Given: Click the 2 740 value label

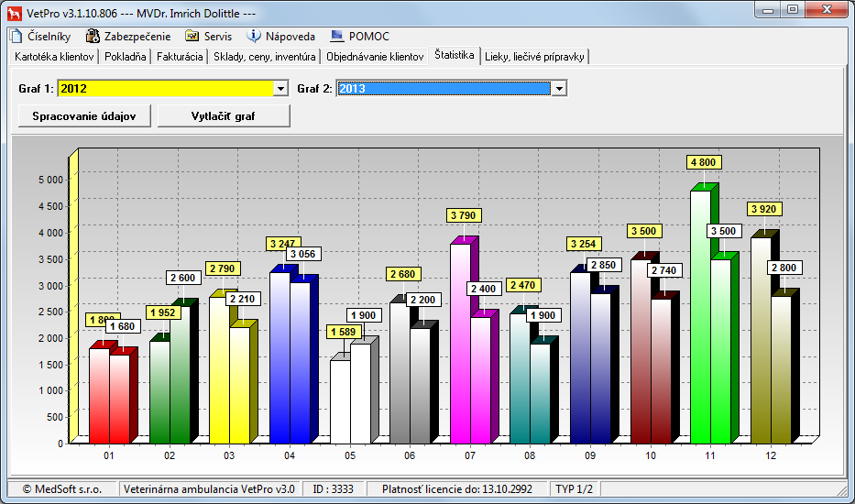Looking at the screenshot, I should click(x=664, y=270).
